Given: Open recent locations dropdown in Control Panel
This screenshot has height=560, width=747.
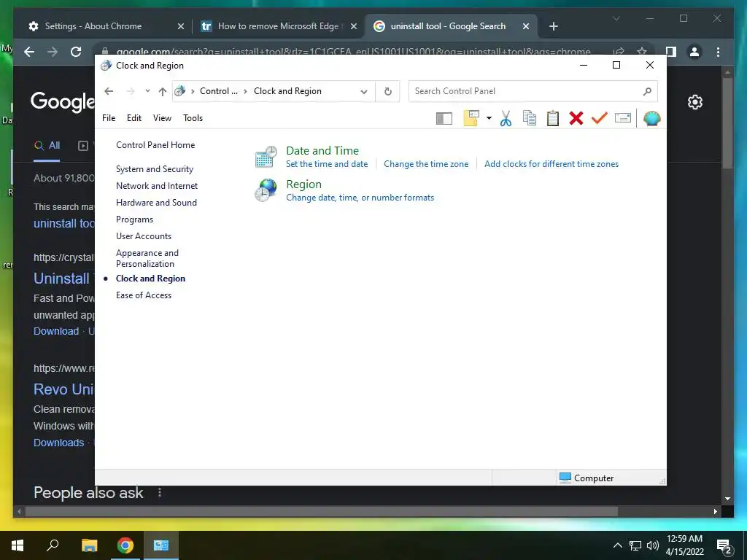Looking at the screenshot, I should pos(147,91).
